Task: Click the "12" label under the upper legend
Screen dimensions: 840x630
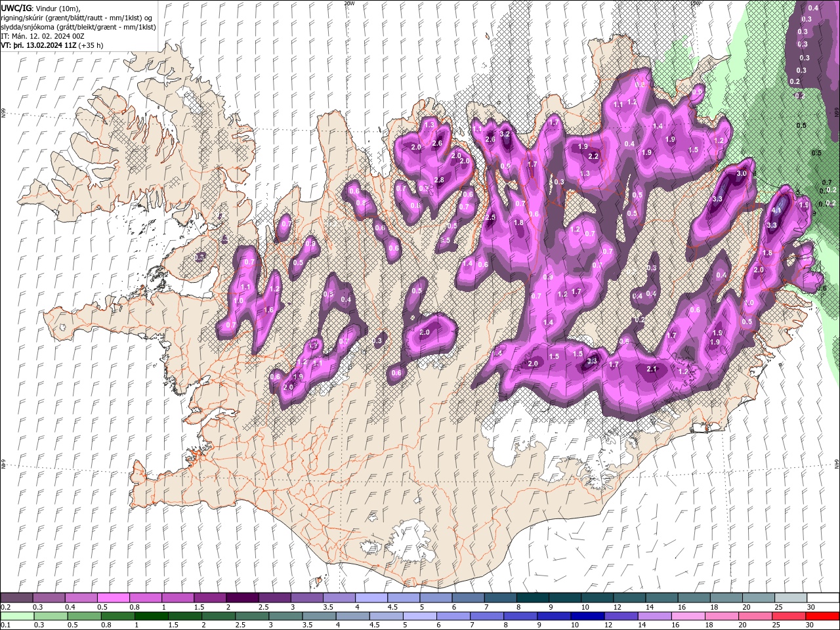Action: point(617,607)
